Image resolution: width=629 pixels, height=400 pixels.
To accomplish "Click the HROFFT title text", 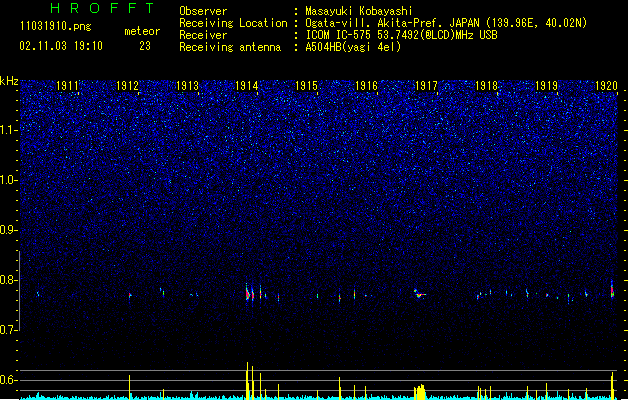I will 102,8.
